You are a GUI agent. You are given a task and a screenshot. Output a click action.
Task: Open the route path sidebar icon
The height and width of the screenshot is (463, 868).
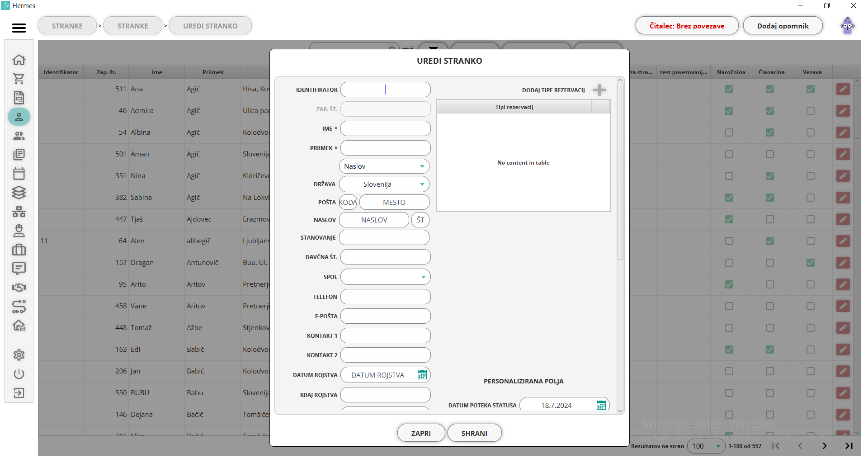[x=19, y=307]
